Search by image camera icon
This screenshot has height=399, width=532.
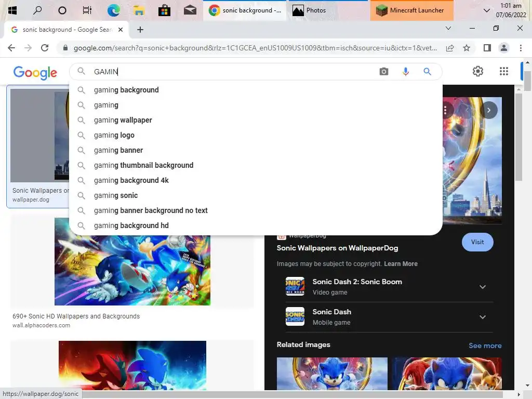click(x=384, y=72)
